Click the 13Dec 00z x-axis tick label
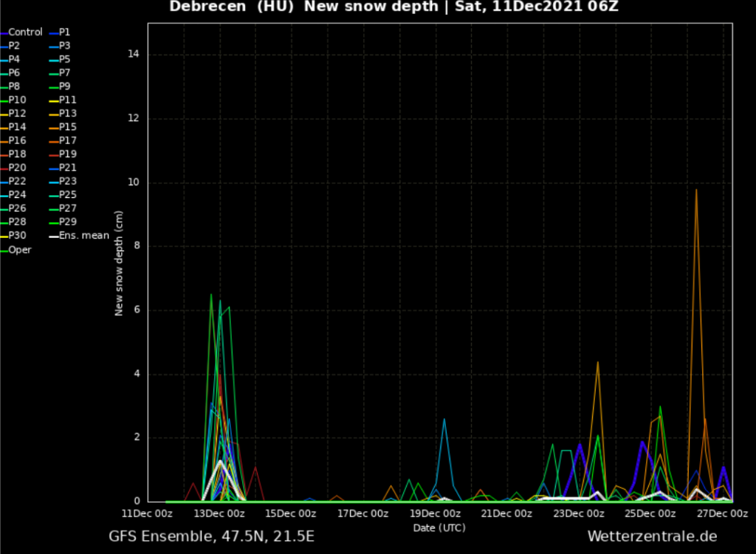This screenshot has height=554, width=756. point(220,514)
